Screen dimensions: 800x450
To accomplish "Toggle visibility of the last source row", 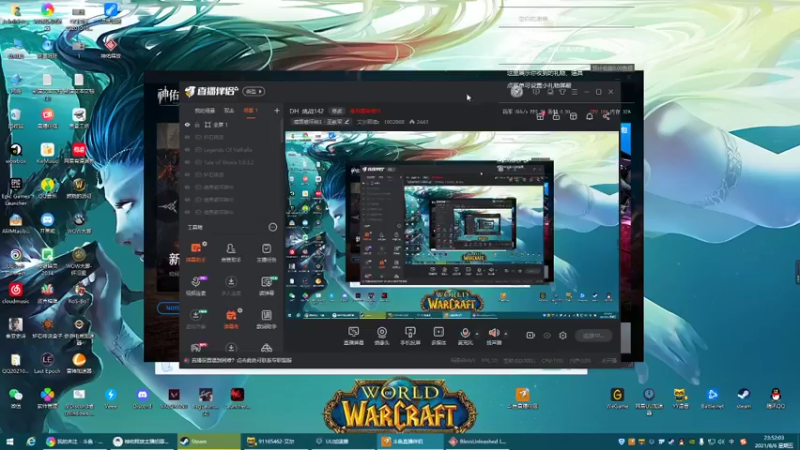I will (x=187, y=212).
